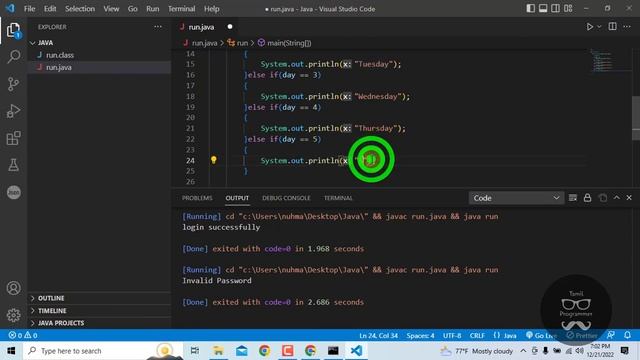Open the Selection menu
This screenshot has width=640, height=360.
pyautogui.click(x=80, y=9)
